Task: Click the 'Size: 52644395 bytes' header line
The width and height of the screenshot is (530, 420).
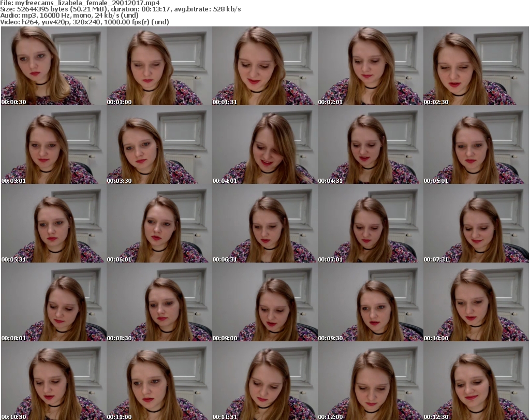Action: 120,9
